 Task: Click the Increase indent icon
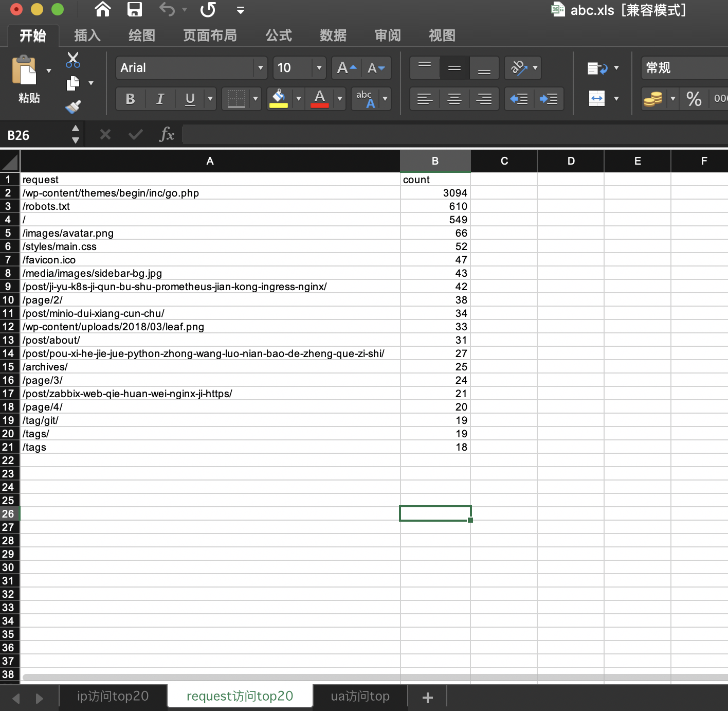click(x=549, y=99)
